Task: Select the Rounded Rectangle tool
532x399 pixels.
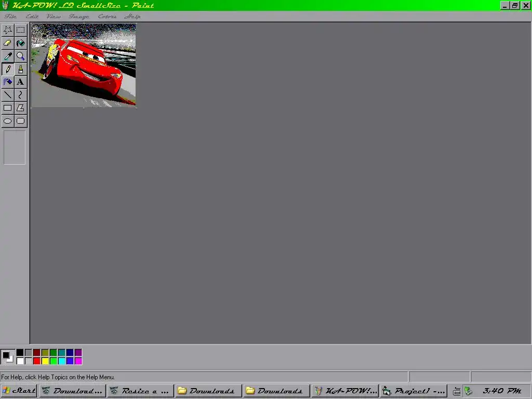Action: pos(20,121)
